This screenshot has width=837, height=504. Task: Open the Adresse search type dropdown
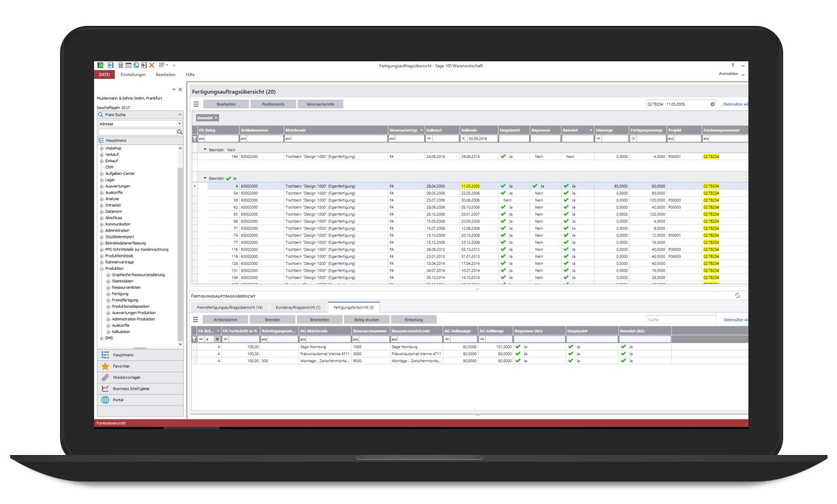180,124
